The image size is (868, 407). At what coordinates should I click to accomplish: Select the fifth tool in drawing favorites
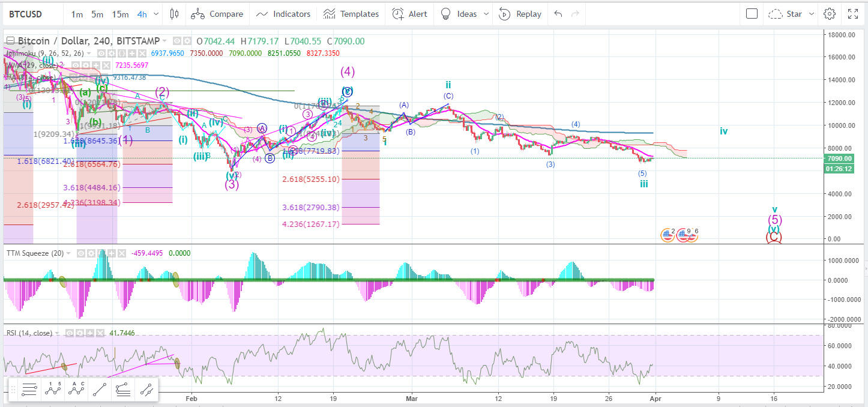[x=123, y=390]
